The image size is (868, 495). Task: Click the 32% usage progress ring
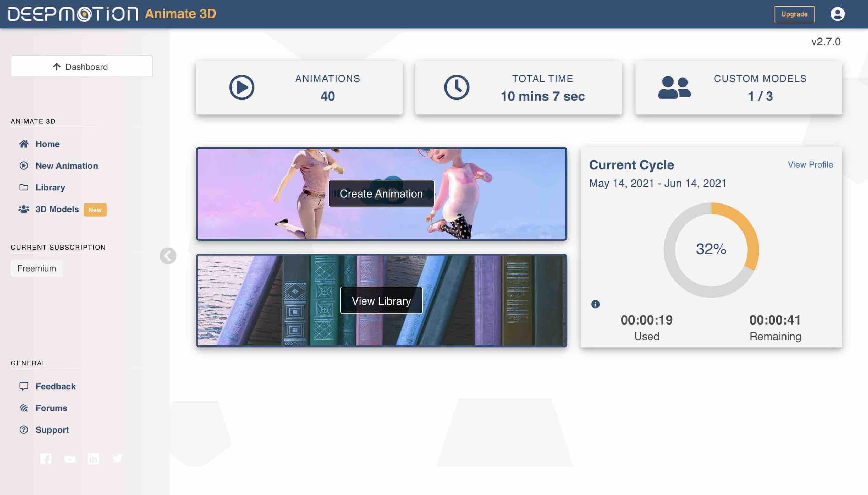tap(711, 250)
